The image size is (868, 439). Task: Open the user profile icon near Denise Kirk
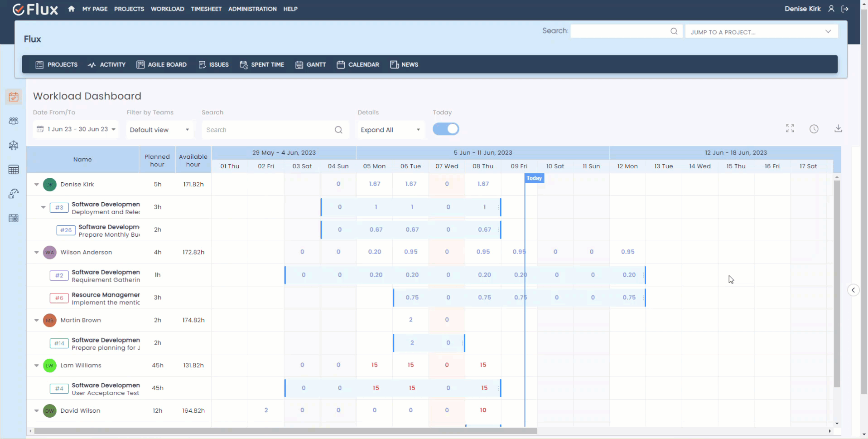click(x=832, y=9)
